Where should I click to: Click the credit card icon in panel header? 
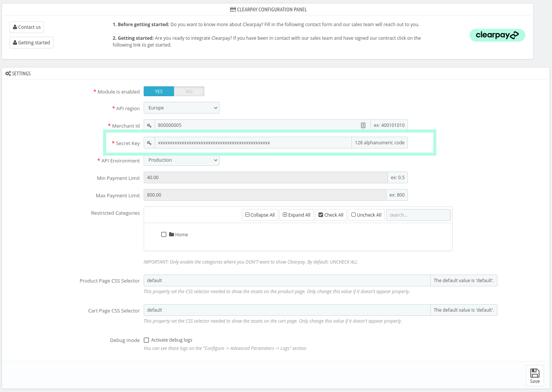click(x=233, y=9)
